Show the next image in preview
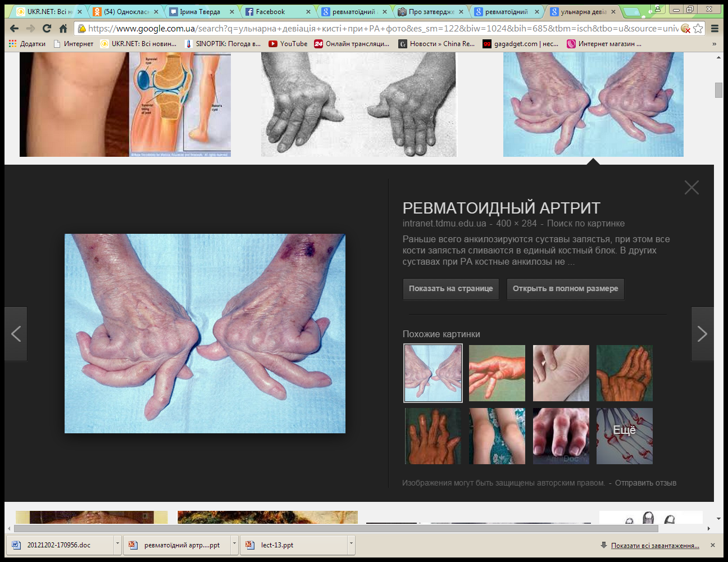The height and width of the screenshot is (562, 728). pos(702,334)
